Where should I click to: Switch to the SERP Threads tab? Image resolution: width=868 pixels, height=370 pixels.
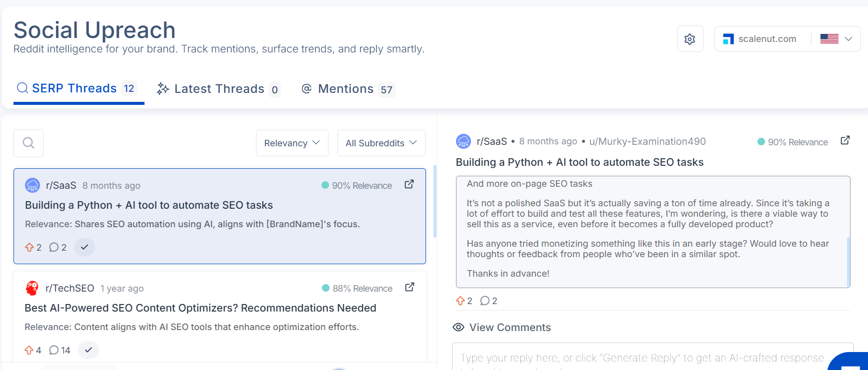[79, 89]
